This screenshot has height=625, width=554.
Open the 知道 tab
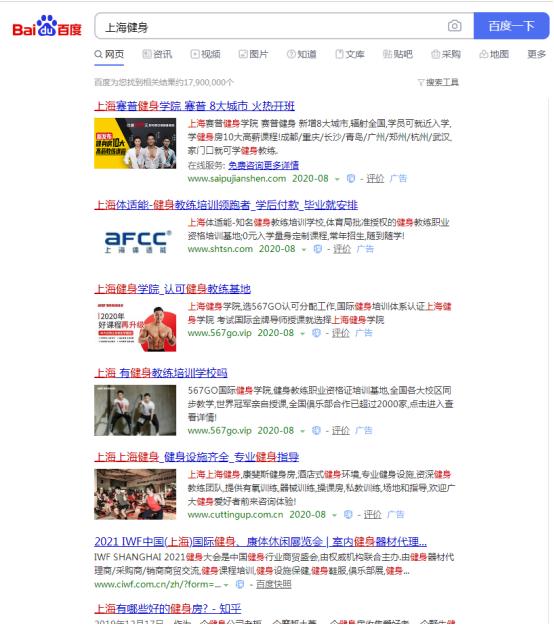click(x=302, y=54)
